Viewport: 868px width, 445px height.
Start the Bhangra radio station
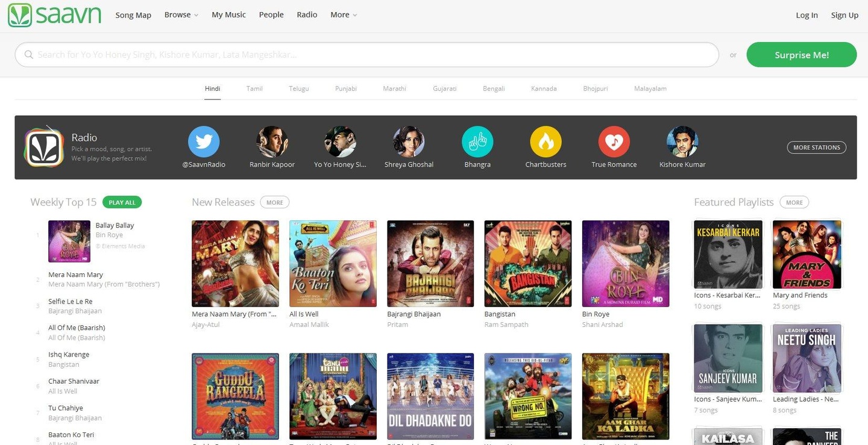[477, 142]
